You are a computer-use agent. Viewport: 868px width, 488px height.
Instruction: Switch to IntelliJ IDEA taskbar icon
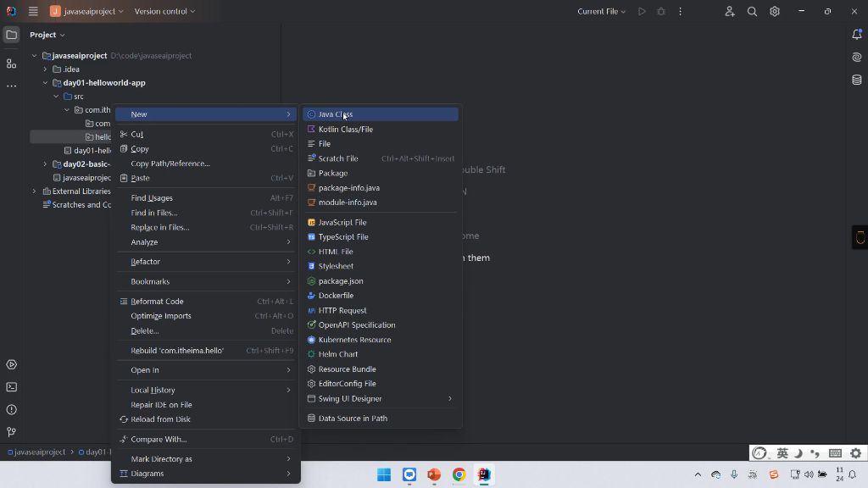[484, 474]
